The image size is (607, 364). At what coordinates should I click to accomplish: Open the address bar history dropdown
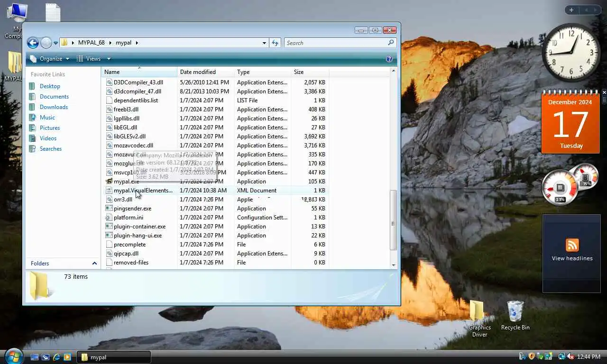pos(264,43)
